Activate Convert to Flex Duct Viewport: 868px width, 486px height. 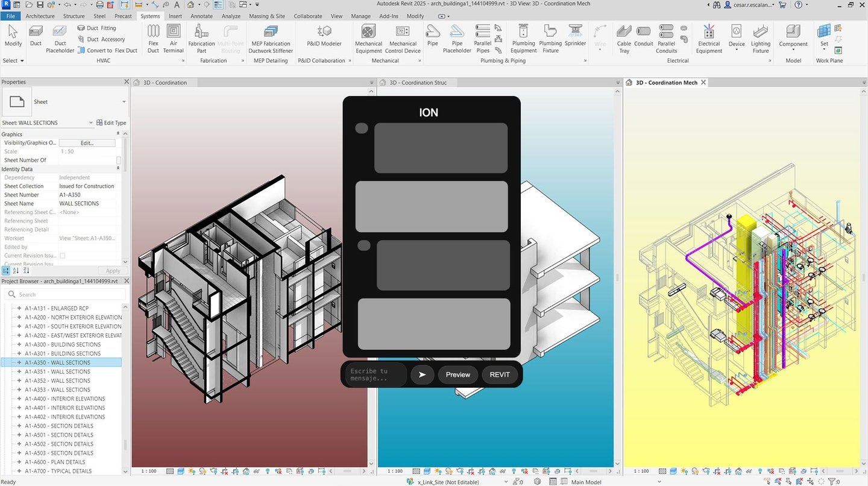pos(107,51)
